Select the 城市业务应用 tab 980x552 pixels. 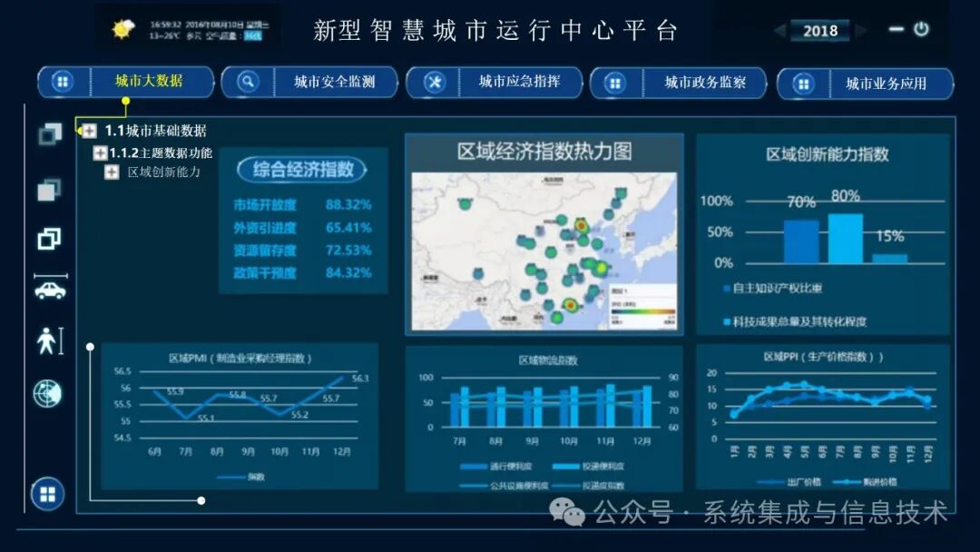(886, 84)
